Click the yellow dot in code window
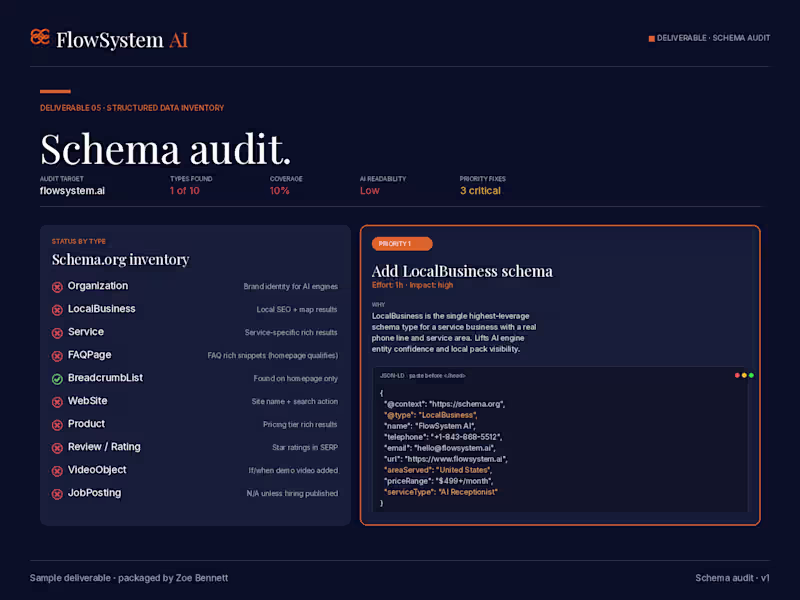Viewport: 800px width, 600px height. pos(744,376)
